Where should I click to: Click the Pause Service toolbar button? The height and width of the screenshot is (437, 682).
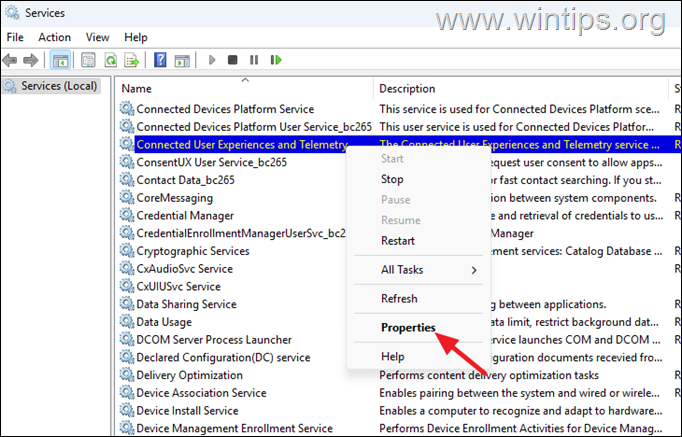[x=253, y=60]
